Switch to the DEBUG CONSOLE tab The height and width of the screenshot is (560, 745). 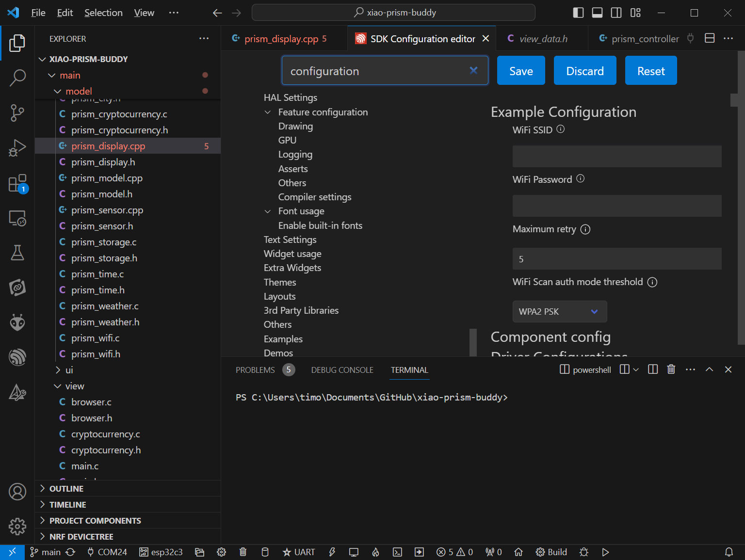pos(342,370)
